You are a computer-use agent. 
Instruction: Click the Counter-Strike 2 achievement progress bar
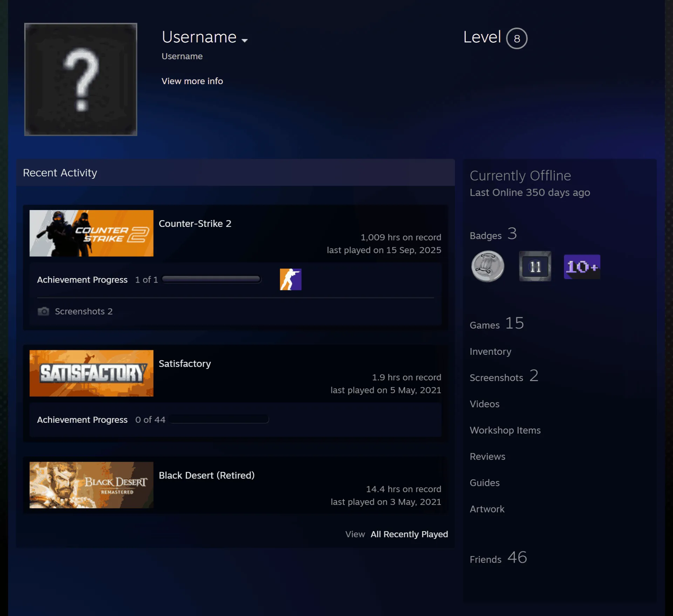pyautogui.click(x=211, y=279)
